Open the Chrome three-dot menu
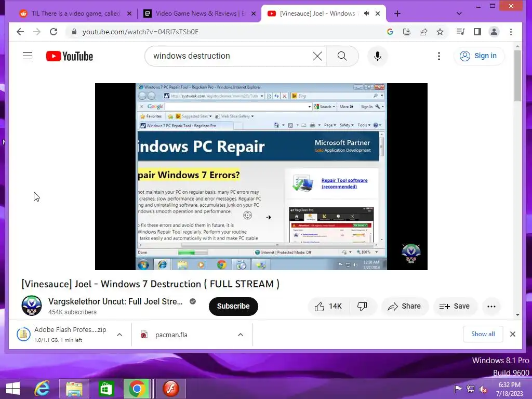Viewport: 532px width, 399px height. pos(511,32)
